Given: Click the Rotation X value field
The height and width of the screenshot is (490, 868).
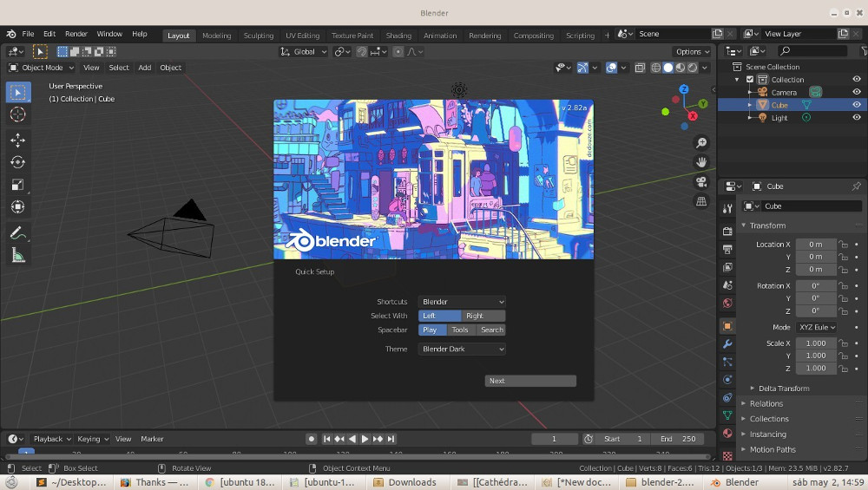Looking at the screenshot, I should [816, 286].
